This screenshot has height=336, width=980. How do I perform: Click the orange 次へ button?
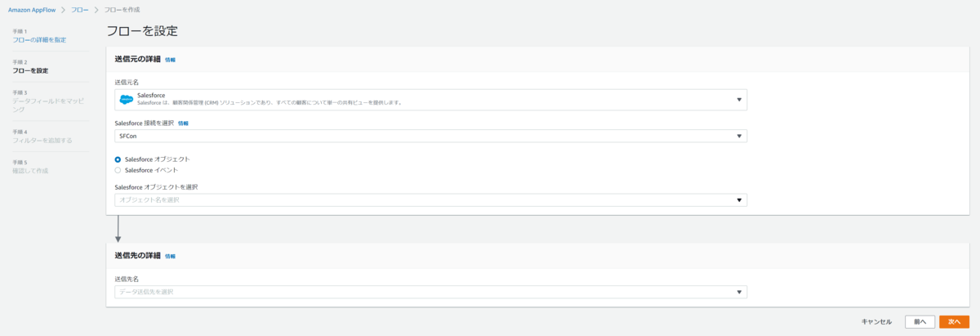[955, 322]
